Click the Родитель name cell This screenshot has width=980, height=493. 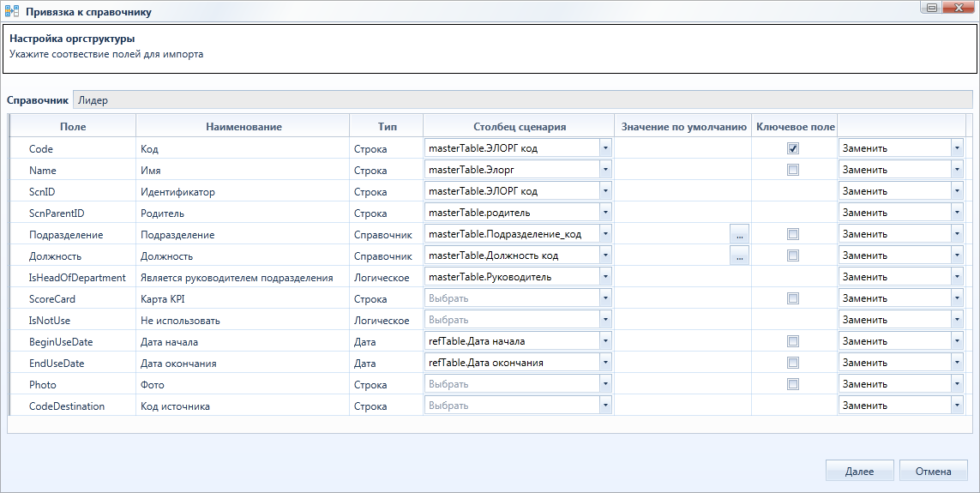243,213
